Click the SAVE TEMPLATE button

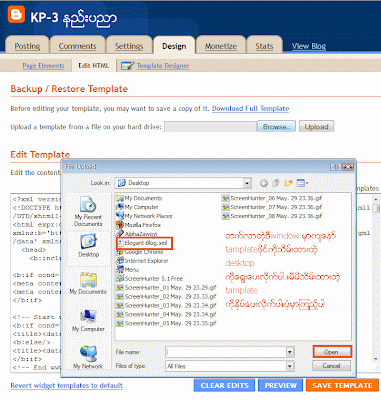click(x=342, y=386)
